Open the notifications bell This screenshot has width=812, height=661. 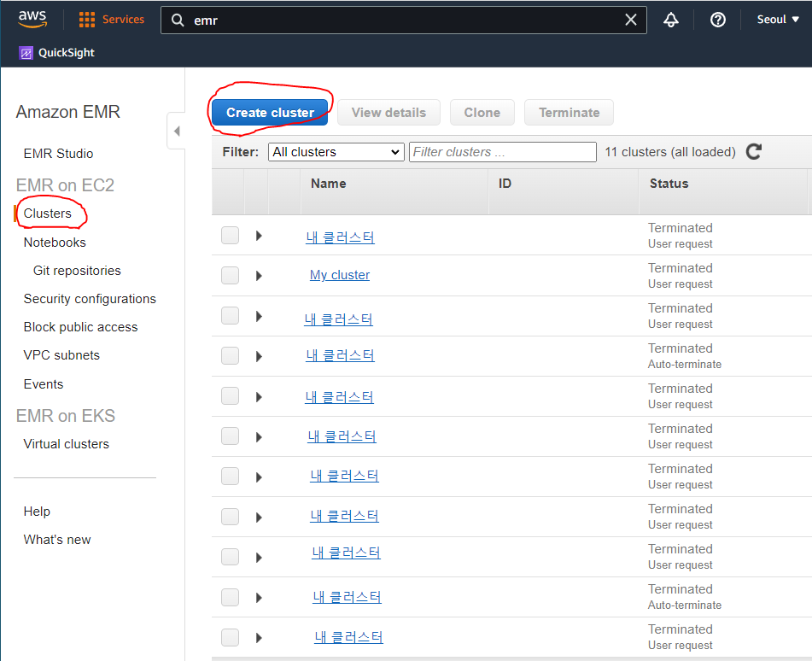click(x=671, y=20)
